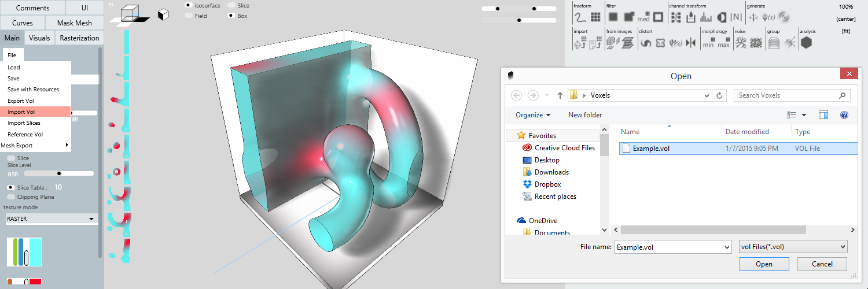Click the invert half-circle channel icon
The width and height of the screenshot is (868, 289).
pyautogui.click(x=722, y=17)
